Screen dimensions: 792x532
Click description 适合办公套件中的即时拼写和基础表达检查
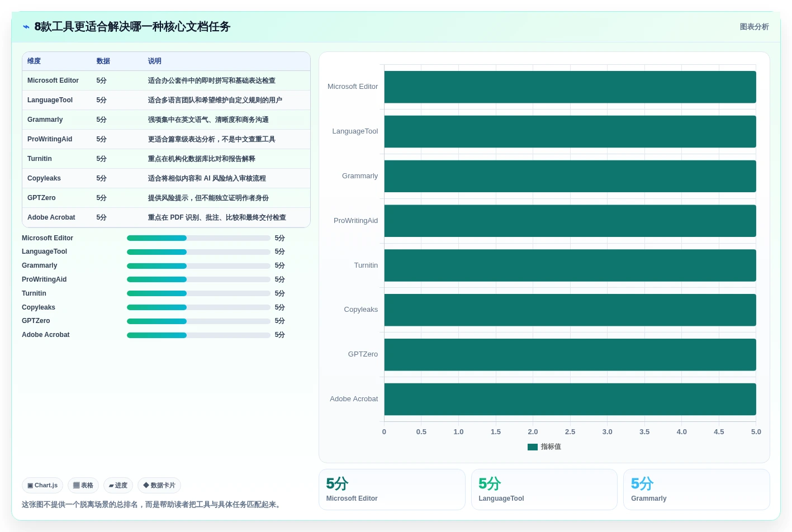click(x=212, y=80)
